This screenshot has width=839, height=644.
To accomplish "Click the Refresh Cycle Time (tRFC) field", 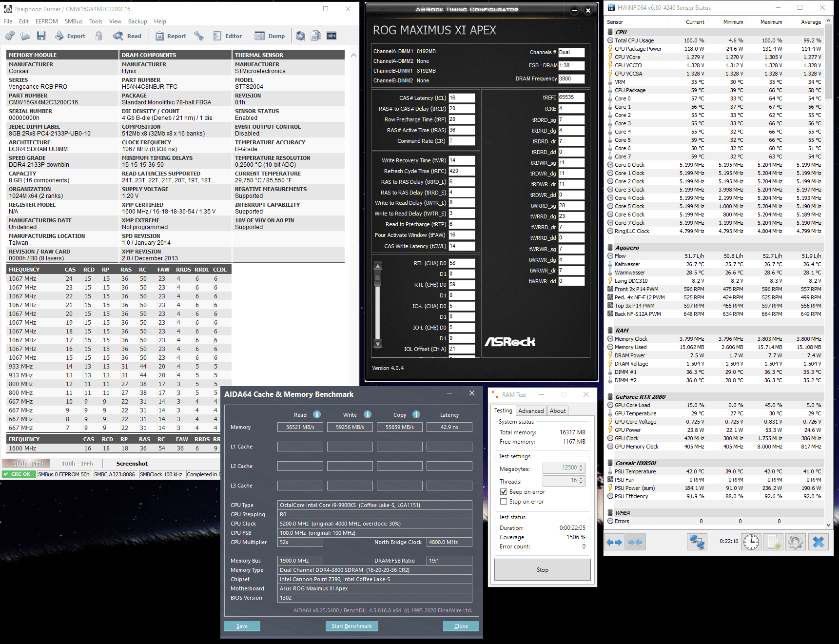I will [x=462, y=171].
